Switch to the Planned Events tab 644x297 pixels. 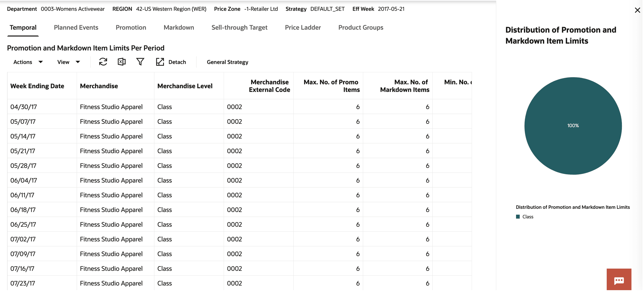[76, 27]
